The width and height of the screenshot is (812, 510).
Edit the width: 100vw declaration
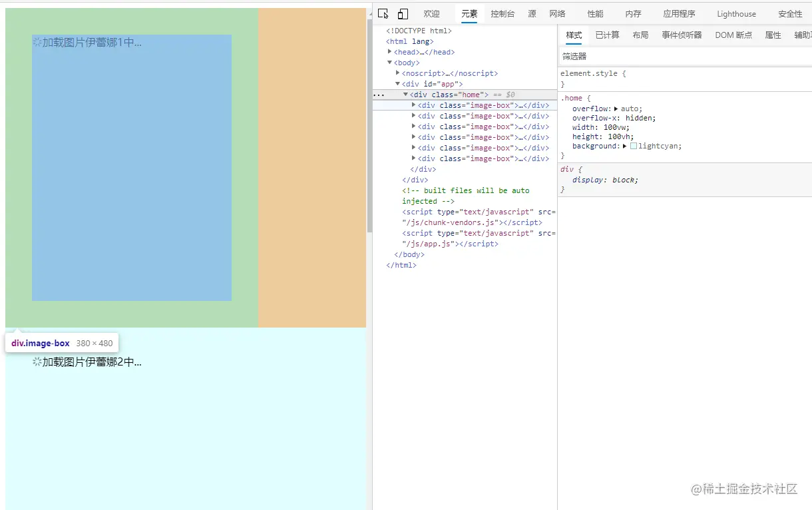(600, 127)
